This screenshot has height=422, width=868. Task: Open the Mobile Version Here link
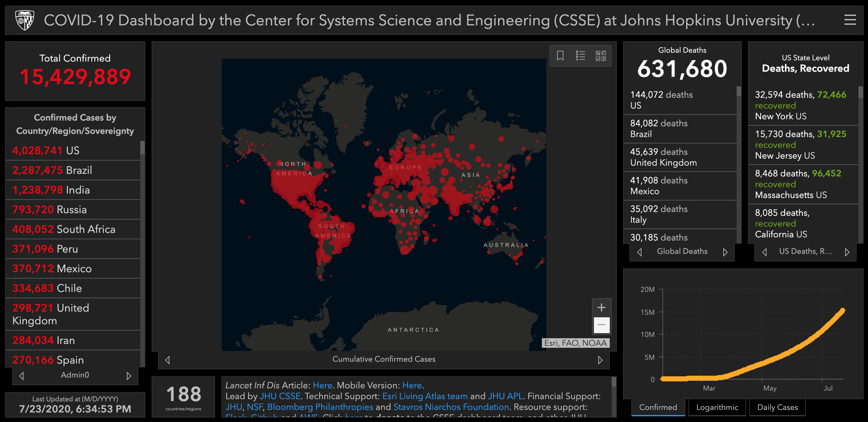[412, 385]
